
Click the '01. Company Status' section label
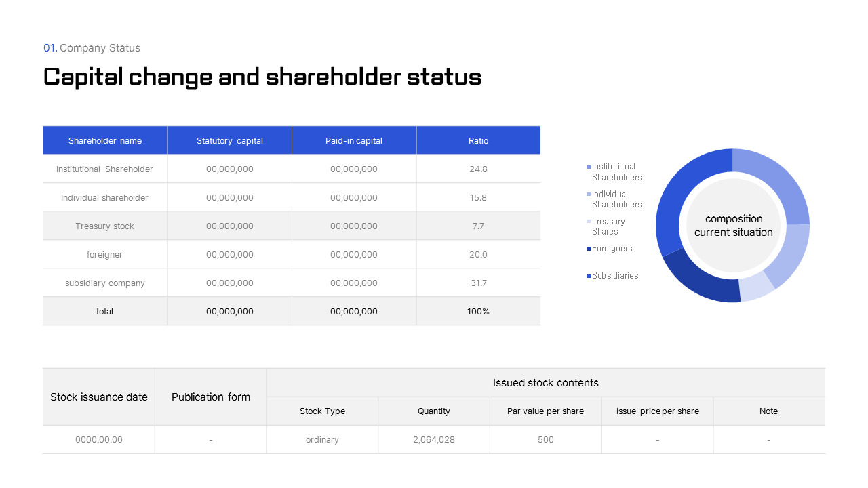click(92, 48)
